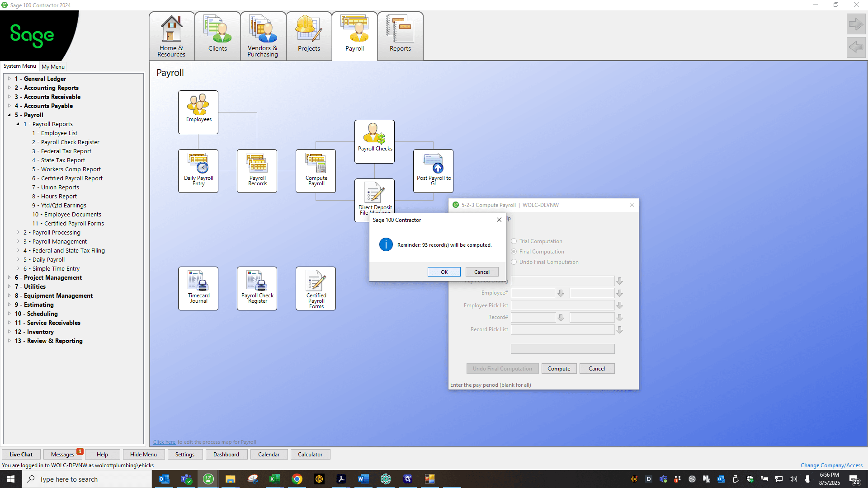This screenshot has height=488, width=868.
Task: Close the Sage 100 Contractor reminder dialog
Action: 499,220
